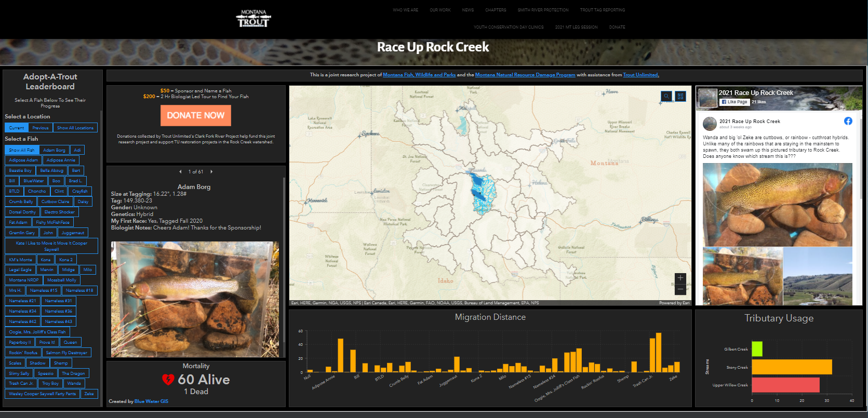The height and width of the screenshot is (418, 868).
Task: Open the Chapters menu item
Action: [496, 10]
